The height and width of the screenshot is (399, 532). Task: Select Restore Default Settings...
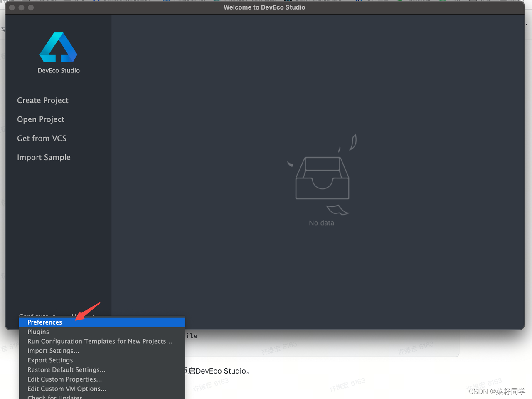(102, 370)
